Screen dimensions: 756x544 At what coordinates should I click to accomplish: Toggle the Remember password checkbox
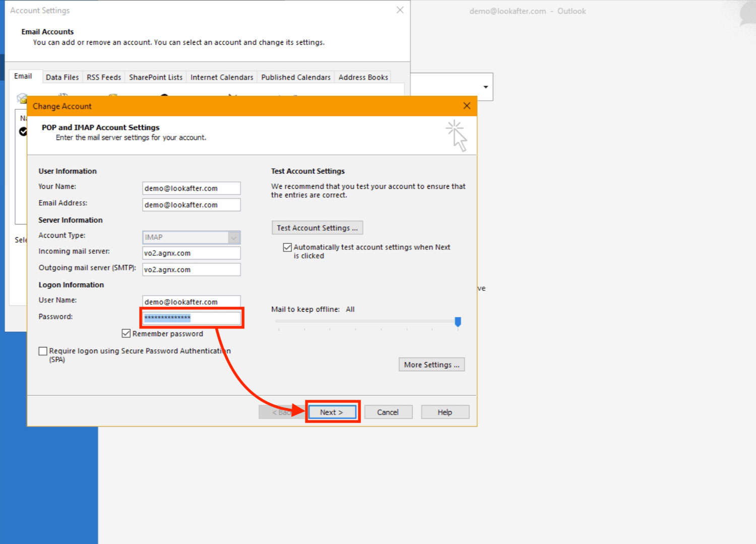127,333
